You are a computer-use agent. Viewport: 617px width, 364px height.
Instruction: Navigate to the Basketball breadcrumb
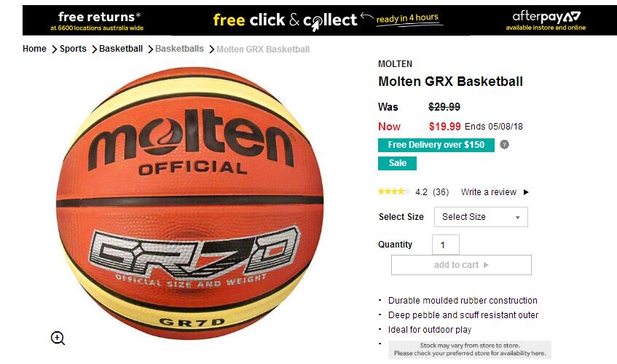coord(121,49)
